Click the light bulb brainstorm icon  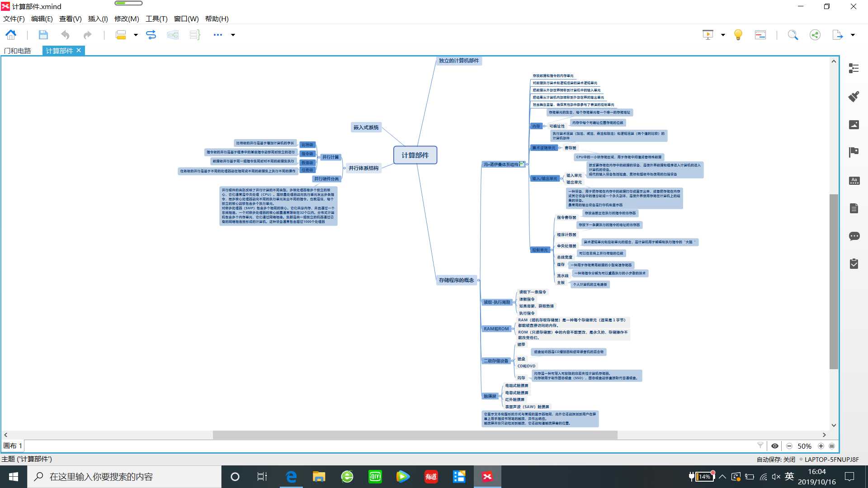tap(738, 34)
